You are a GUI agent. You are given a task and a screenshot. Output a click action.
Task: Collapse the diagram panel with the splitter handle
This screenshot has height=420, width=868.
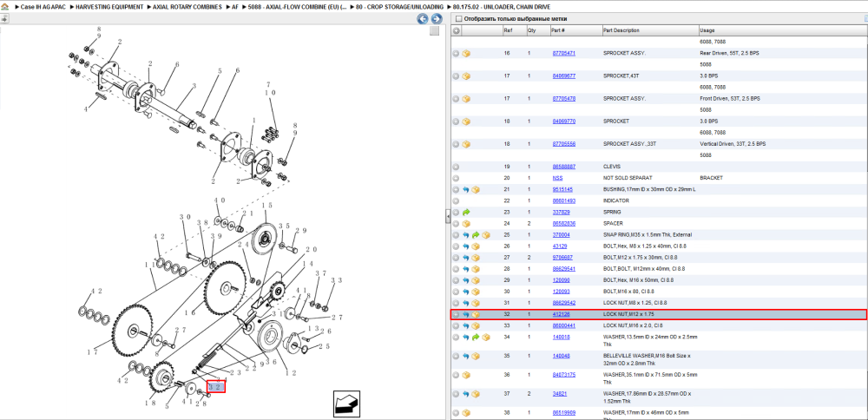[x=448, y=217]
